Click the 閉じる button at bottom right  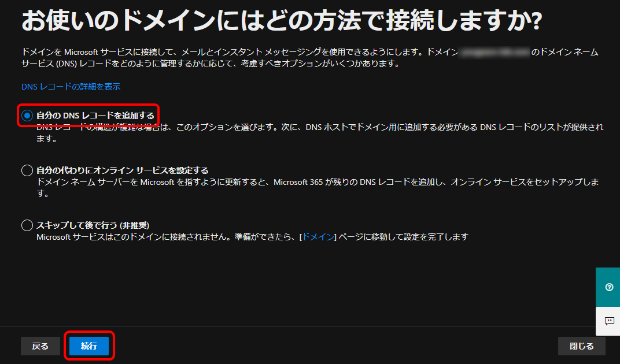[x=582, y=346]
